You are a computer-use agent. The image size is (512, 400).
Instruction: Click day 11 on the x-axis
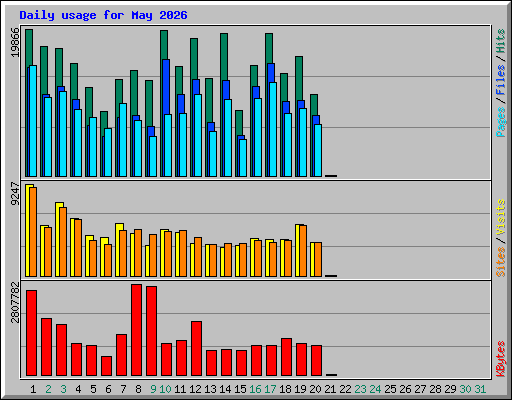[x=180, y=389]
